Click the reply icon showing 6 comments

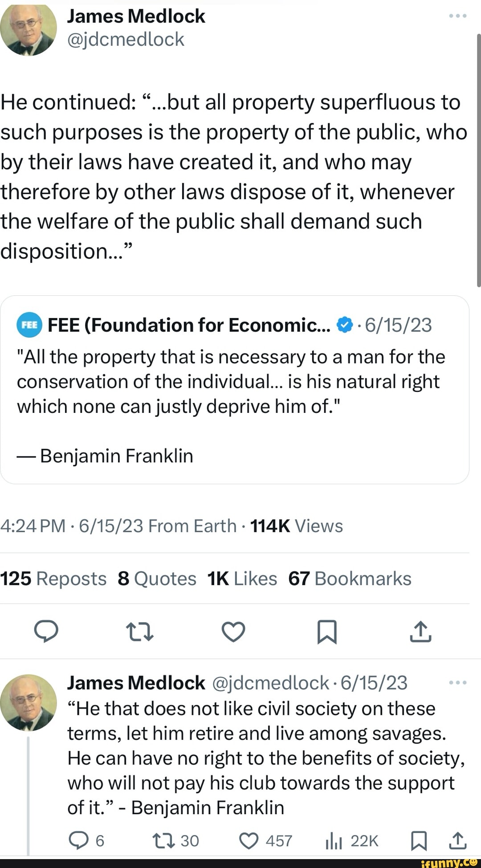pyautogui.click(x=78, y=840)
